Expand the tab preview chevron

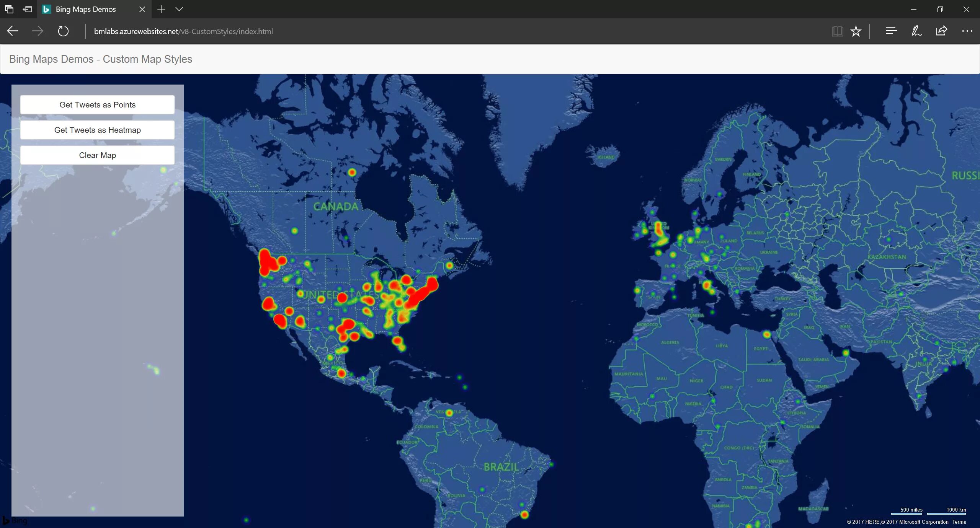179,9
